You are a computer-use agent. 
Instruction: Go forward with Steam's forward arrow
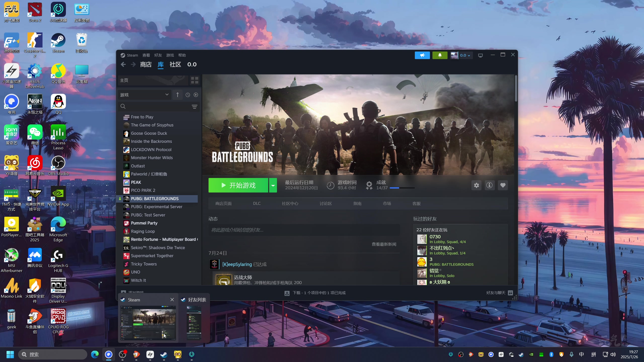pyautogui.click(x=133, y=65)
